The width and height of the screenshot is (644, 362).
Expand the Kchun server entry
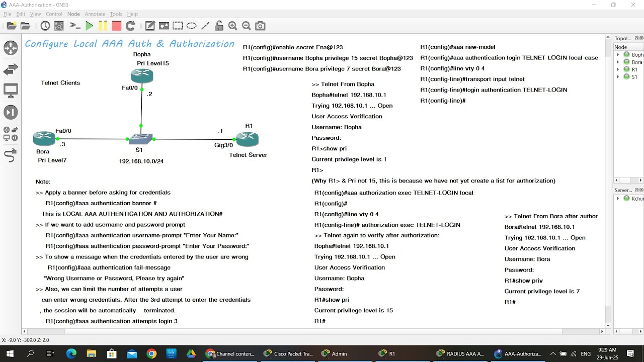pyautogui.click(x=618, y=199)
